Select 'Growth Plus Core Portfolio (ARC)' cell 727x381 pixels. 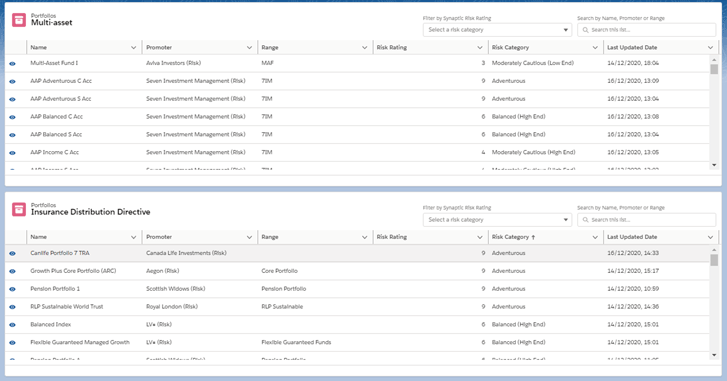click(73, 271)
